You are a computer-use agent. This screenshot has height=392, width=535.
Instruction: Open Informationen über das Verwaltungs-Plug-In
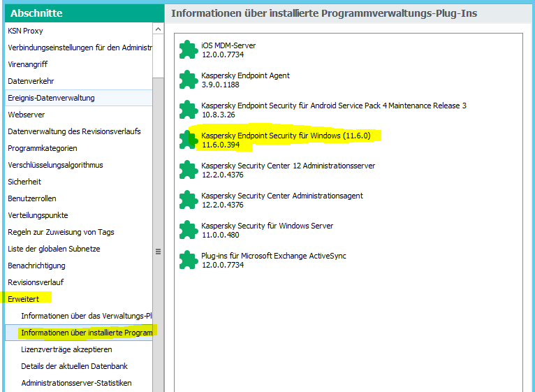coord(79,316)
